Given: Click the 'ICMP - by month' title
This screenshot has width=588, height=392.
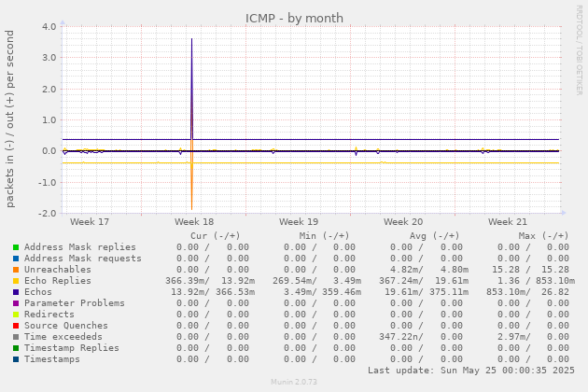Looking at the screenshot, I should click(x=294, y=18).
